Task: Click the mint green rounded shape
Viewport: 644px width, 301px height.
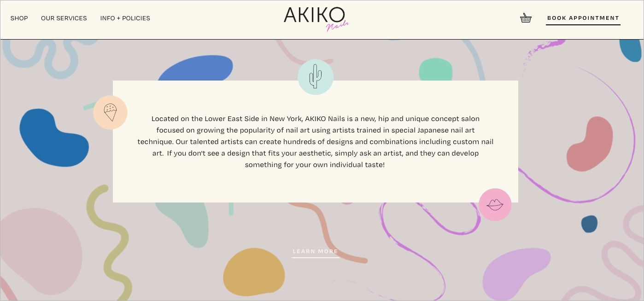Action: [435, 70]
